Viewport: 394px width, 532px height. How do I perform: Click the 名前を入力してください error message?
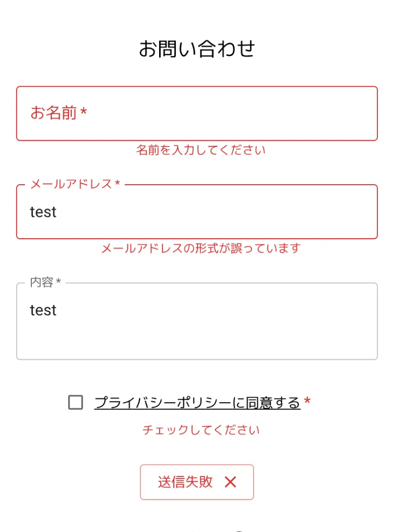[x=201, y=149]
